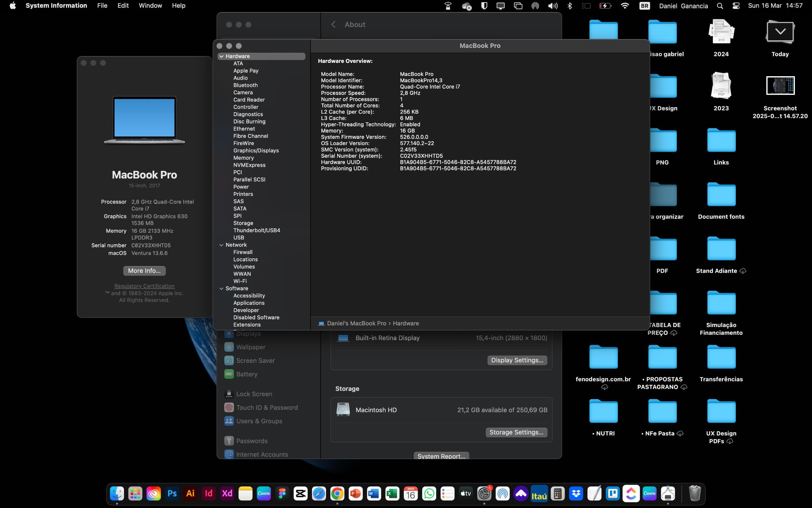Open Dropbox from the Dock
The width and height of the screenshot is (812, 508).
576,493
